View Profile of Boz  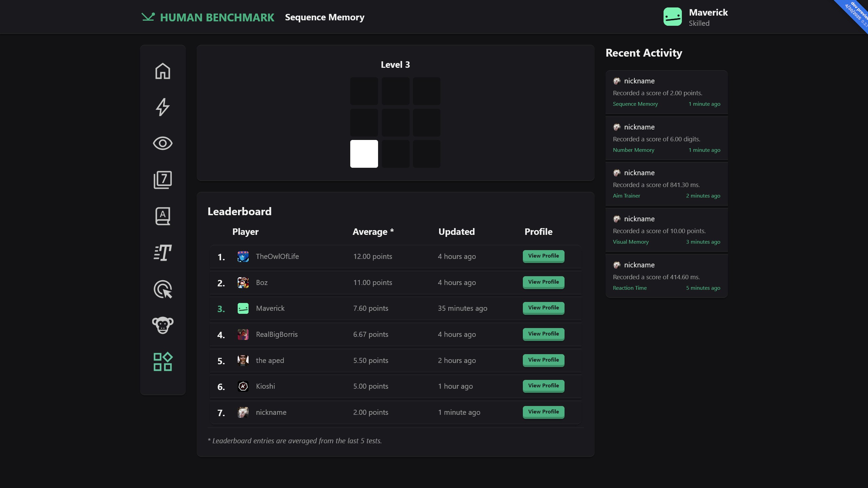(544, 282)
